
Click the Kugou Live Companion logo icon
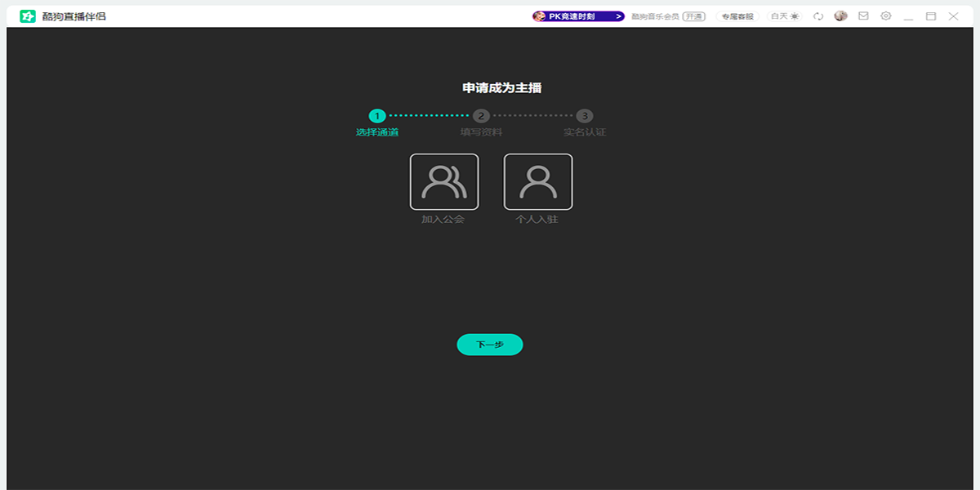click(28, 16)
